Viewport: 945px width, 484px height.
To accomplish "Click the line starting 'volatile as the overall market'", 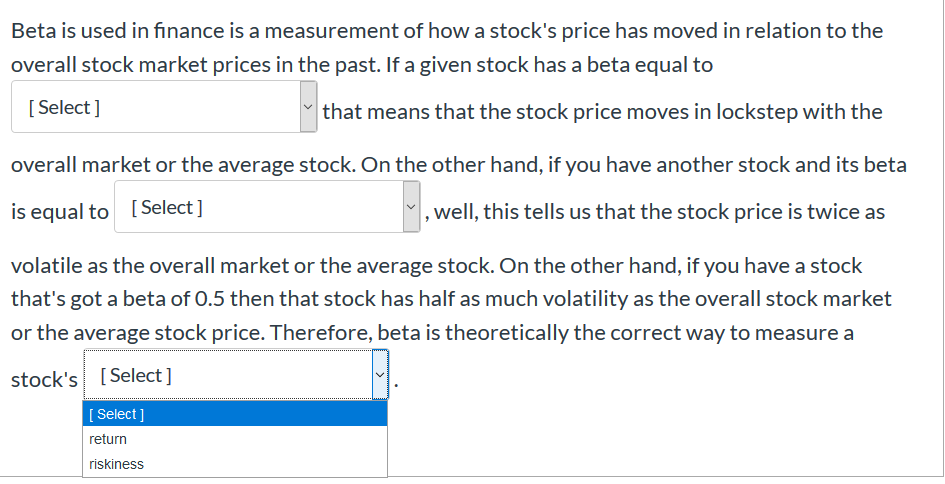I will coord(436,266).
